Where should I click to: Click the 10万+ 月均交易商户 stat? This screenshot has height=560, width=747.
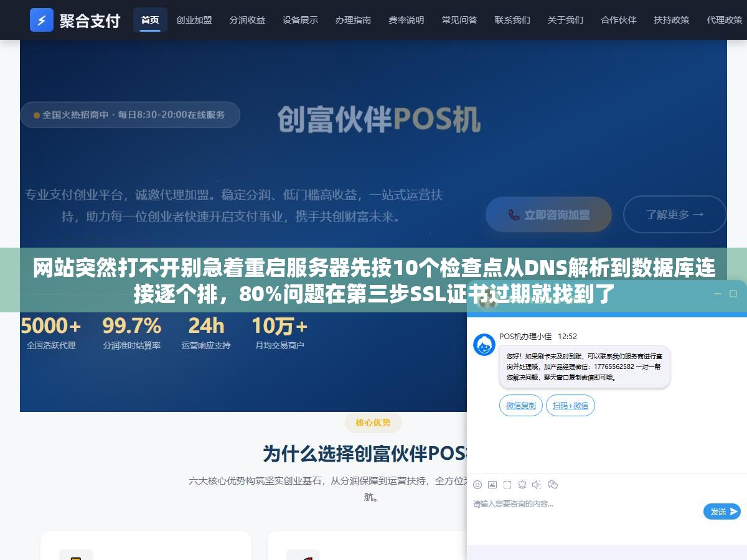pyautogui.click(x=280, y=333)
